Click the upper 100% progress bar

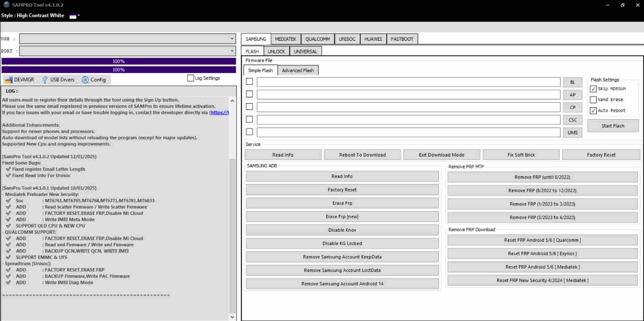119,61
